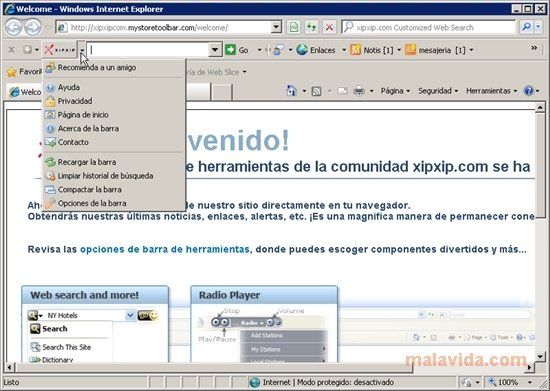Open mesajeria [1] toolbar item

coord(439,50)
